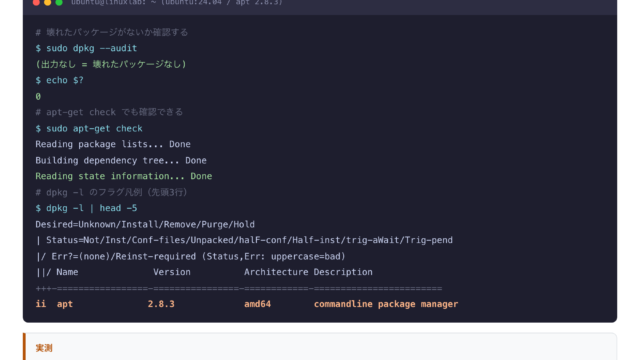Click the orange '実測' callout heading

pyautogui.click(x=44, y=348)
